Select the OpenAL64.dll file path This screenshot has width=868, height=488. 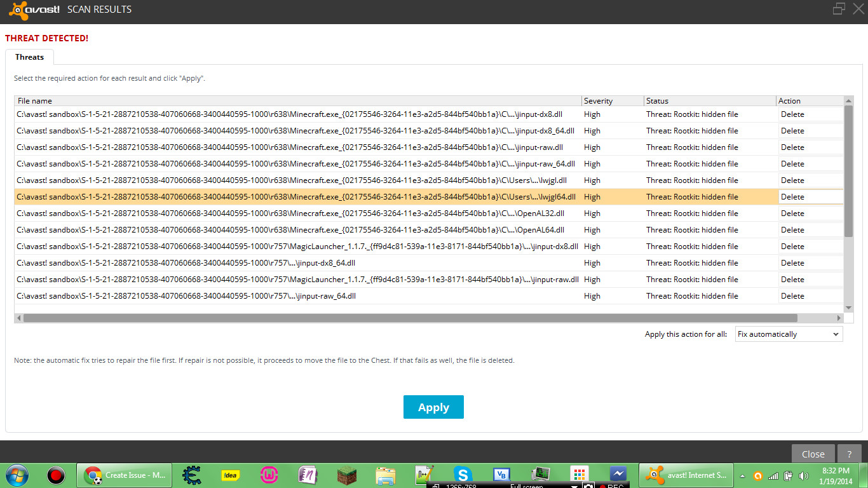pos(290,230)
